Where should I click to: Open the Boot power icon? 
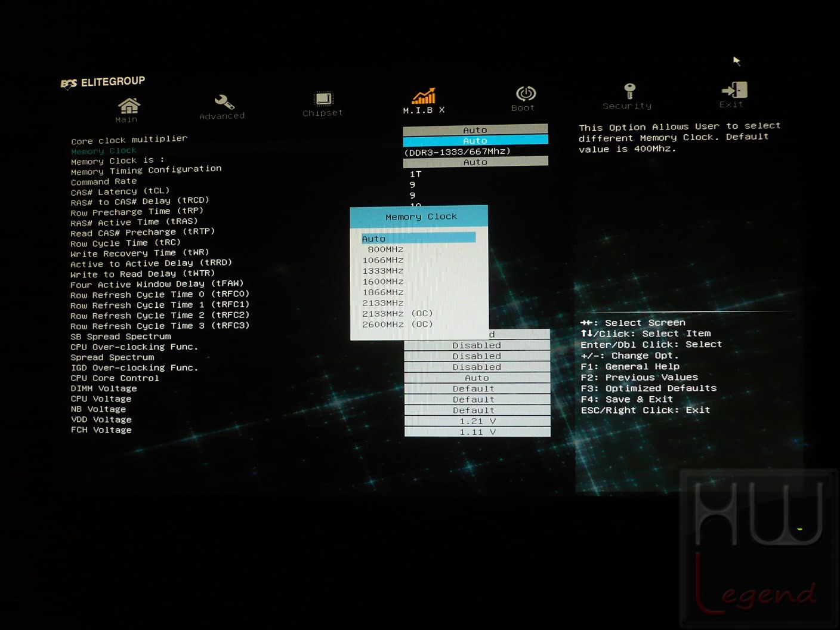coord(526,94)
